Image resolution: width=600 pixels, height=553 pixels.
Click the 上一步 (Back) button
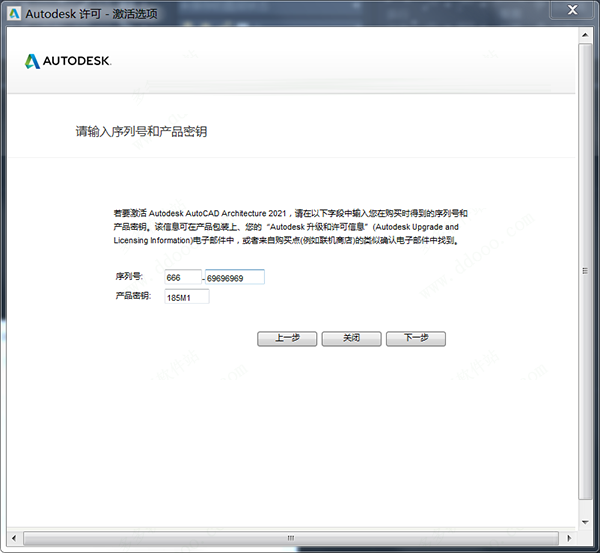point(287,339)
